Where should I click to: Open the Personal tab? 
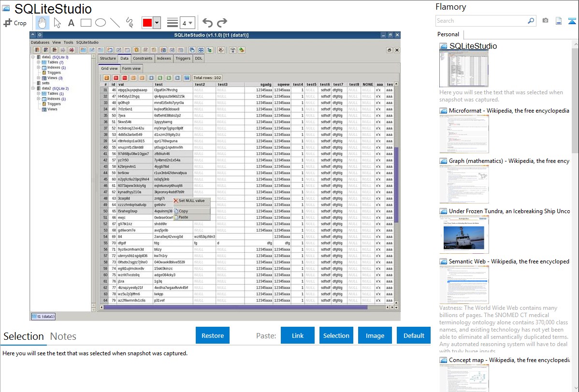448,34
